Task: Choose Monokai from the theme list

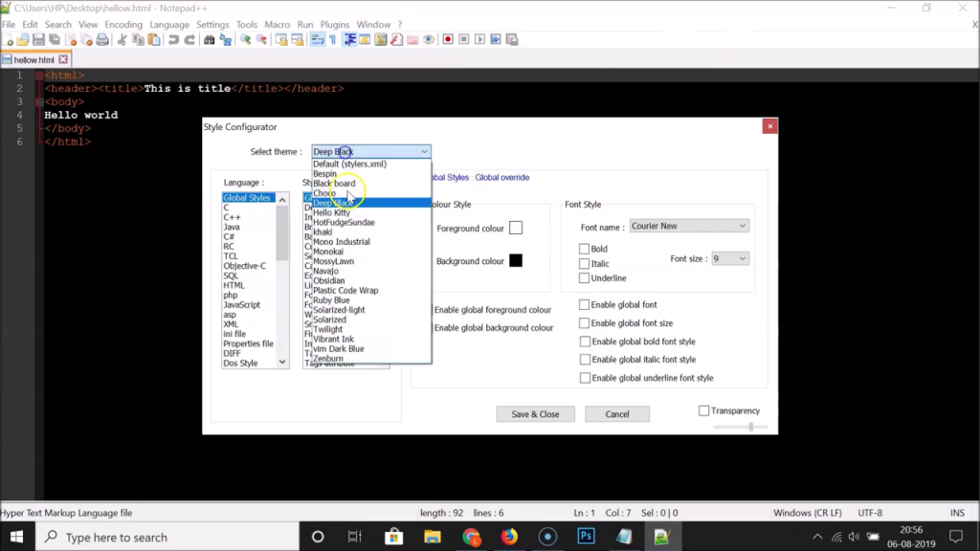Action: tap(328, 252)
